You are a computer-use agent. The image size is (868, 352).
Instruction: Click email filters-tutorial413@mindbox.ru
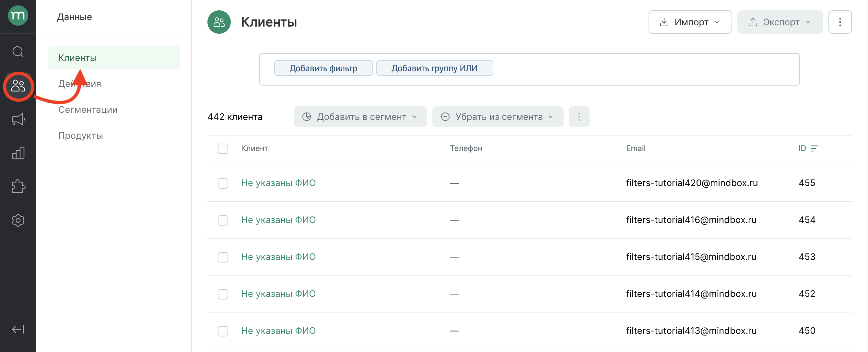(691, 331)
